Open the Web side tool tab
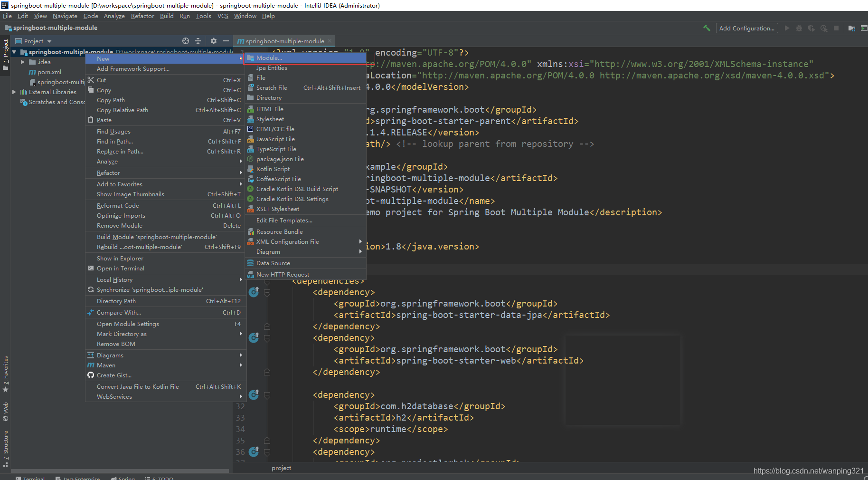This screenshot has height=480, width=868. pyautogui.click(x=6, y=412)
